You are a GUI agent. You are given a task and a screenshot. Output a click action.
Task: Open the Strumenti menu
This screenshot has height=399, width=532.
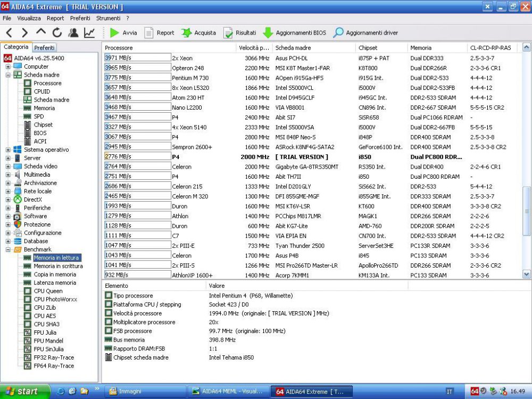108,18
